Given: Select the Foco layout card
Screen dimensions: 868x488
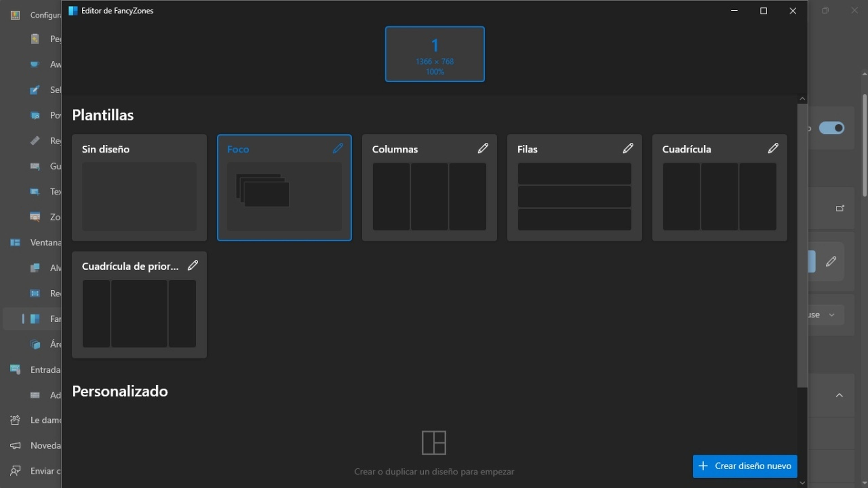Looking at the screenshot, I should click(x=284, y=188).
